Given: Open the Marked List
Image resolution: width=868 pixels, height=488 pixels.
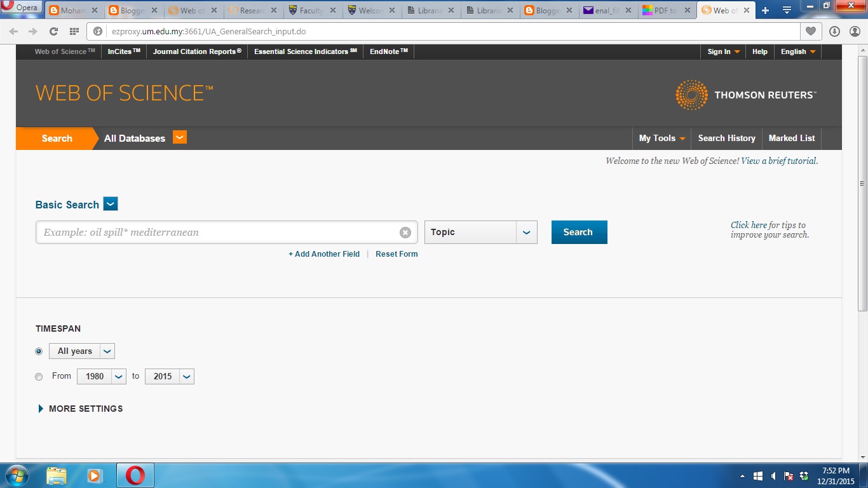Looking at the screenshot, I should [792, 138].
